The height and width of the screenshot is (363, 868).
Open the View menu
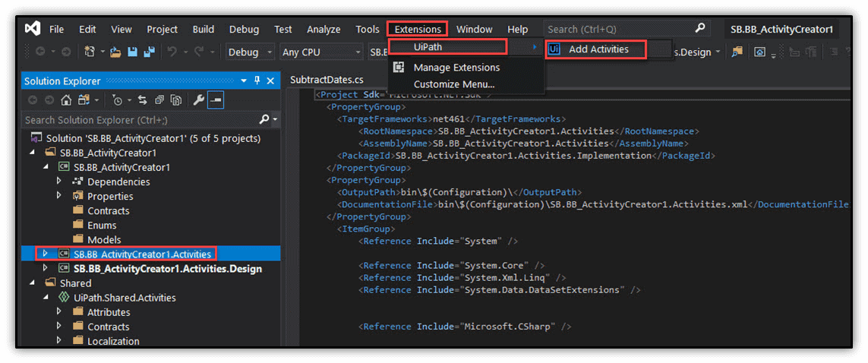click(122, 30)
